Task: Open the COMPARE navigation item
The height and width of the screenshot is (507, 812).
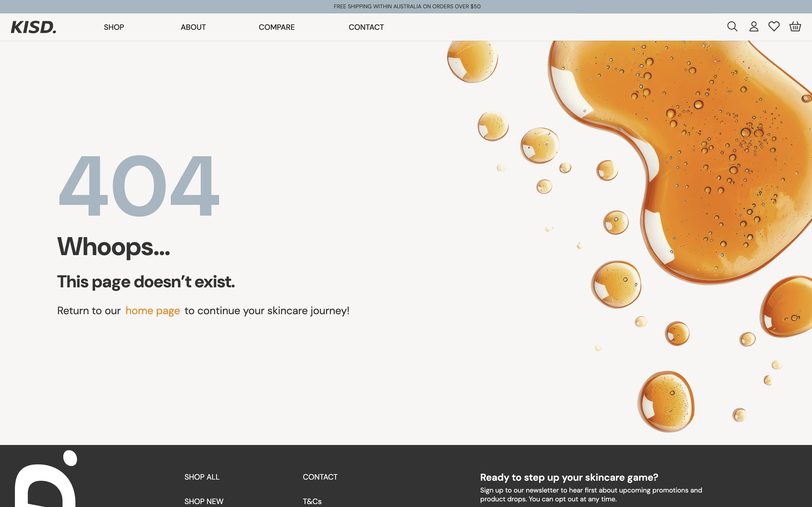Action: [277, 27]
